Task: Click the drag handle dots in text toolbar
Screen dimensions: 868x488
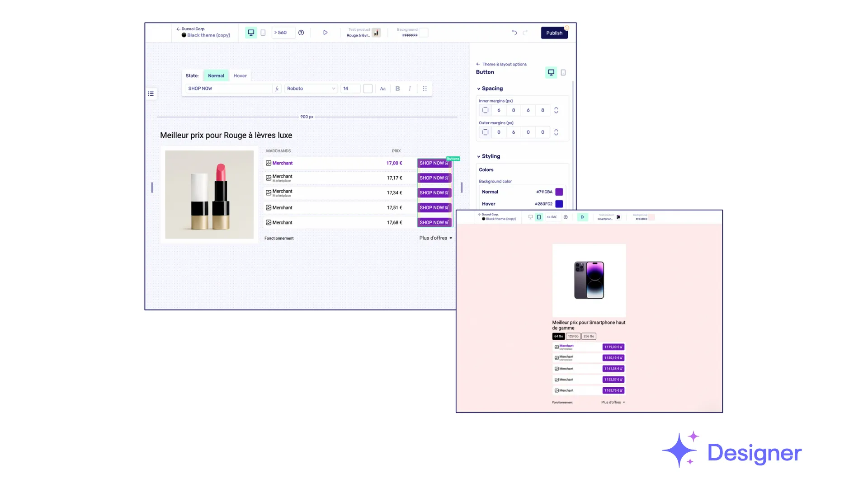Action: [x=425, y=89]
